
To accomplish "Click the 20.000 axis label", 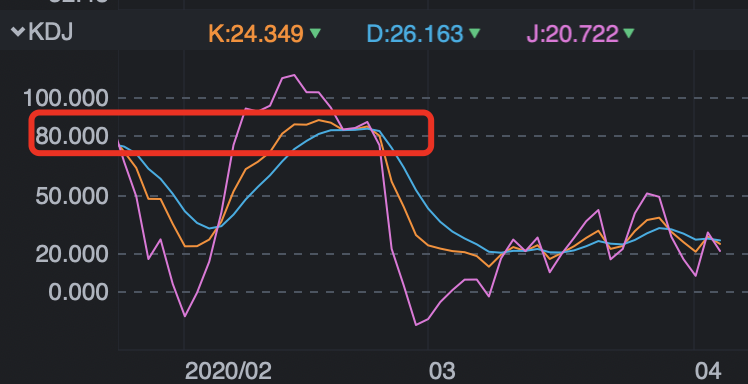I will point(72,254).
